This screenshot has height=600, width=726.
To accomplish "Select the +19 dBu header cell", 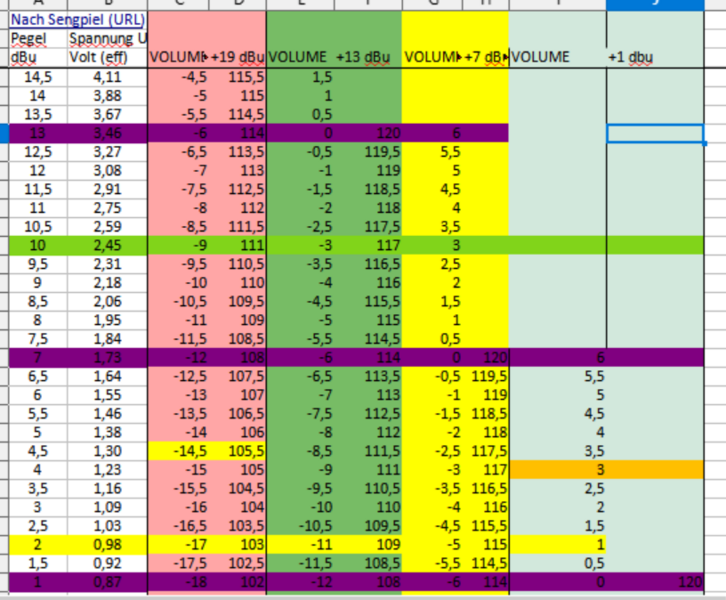I will tap(236, 57).
